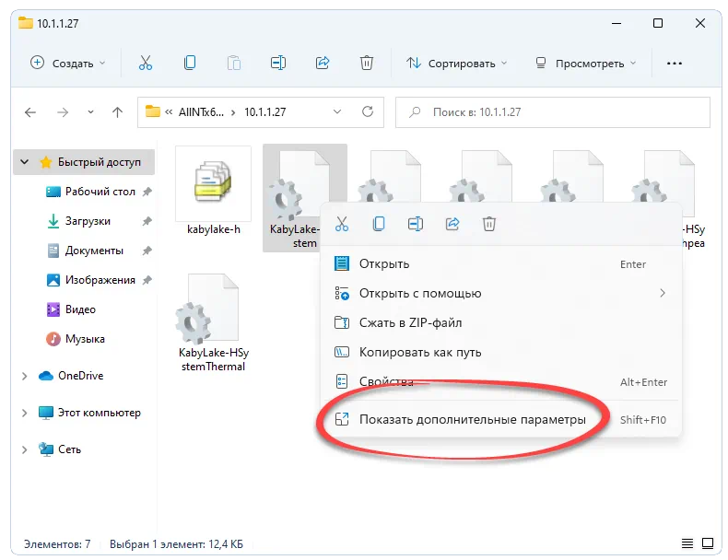Open the Создать new item dropdown
The image size is (728, 560).
pyautogui.click(x=68, y=64)
